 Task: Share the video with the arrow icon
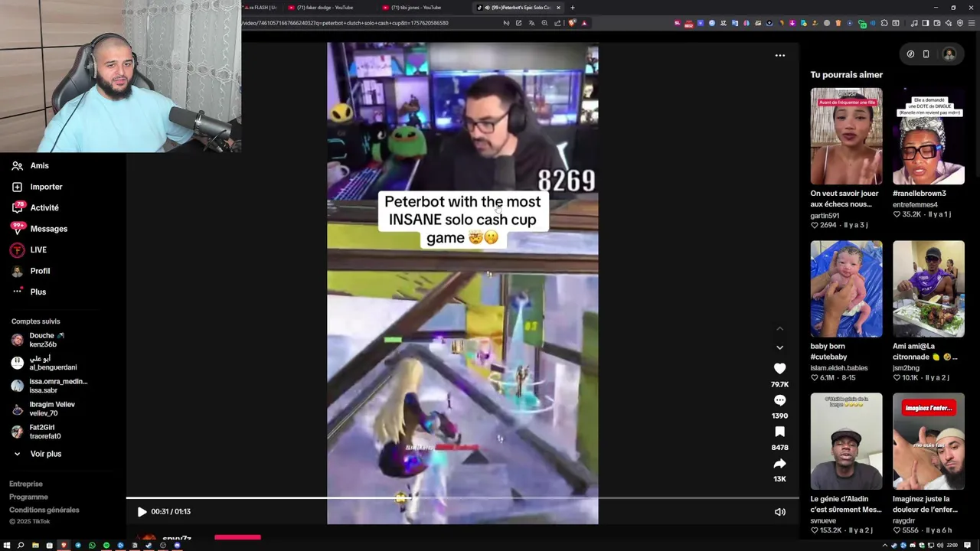click(779, 464)
